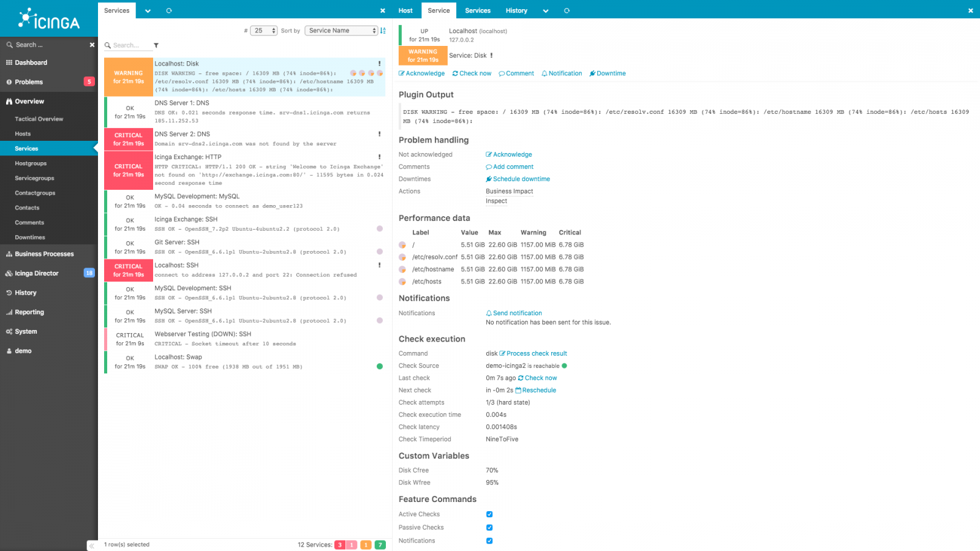Click Check now beside Last check
The height and width of the screenshot is (551, 980).
[537, 378]
